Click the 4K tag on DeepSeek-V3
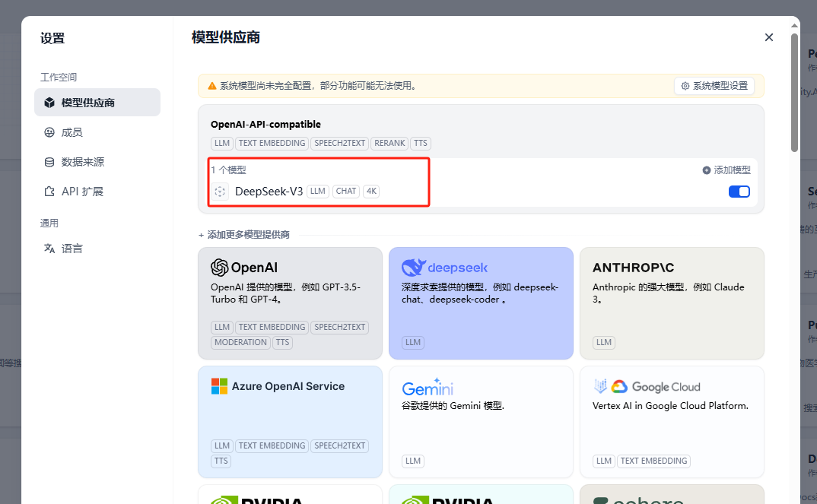 pos(371,191)
